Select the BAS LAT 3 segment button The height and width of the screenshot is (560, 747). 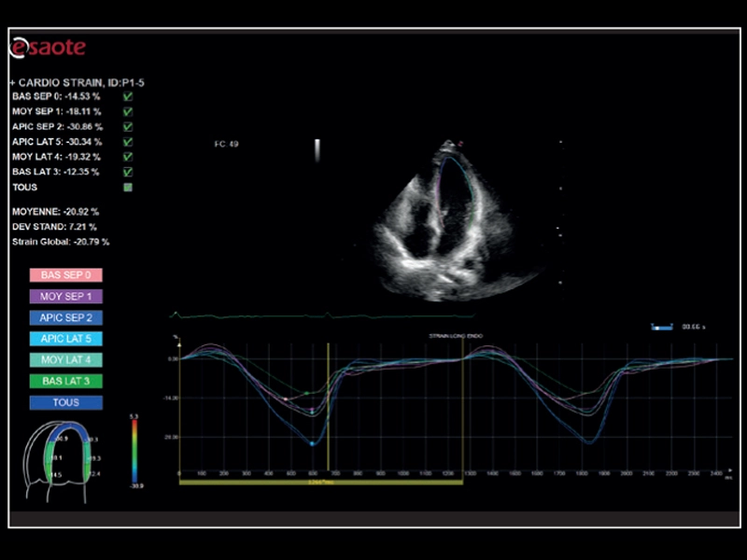65,381
